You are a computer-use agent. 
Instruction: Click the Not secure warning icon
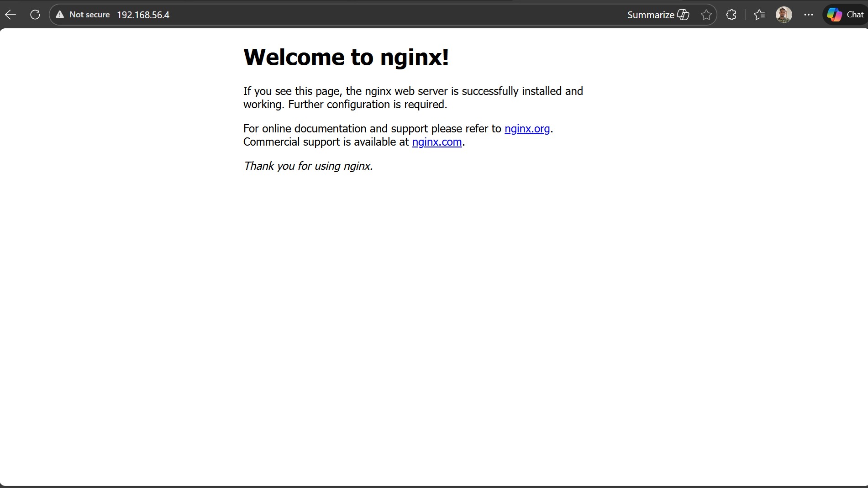[60, 15]
